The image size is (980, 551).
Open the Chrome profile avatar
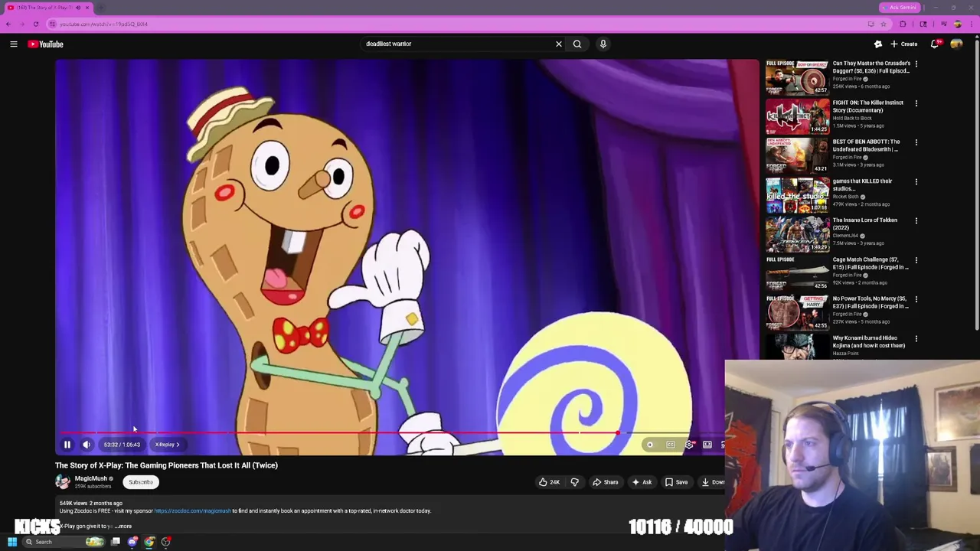[x=957, y=24]
